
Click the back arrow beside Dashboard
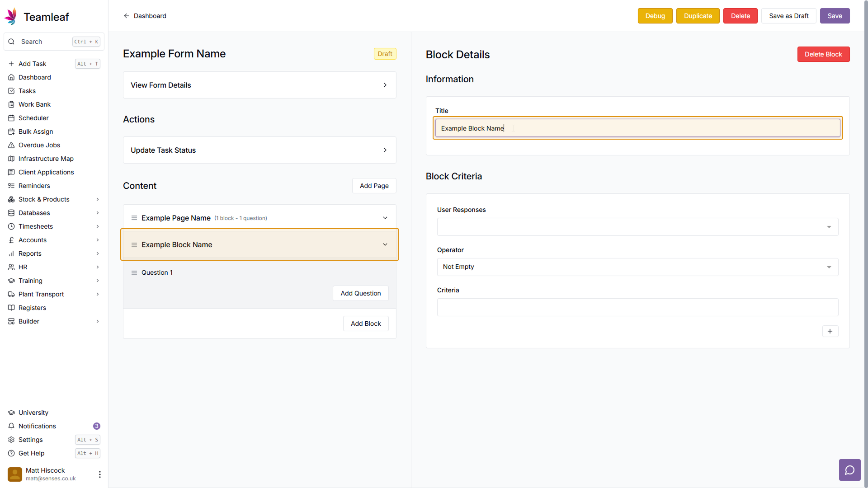coord(127,16)
